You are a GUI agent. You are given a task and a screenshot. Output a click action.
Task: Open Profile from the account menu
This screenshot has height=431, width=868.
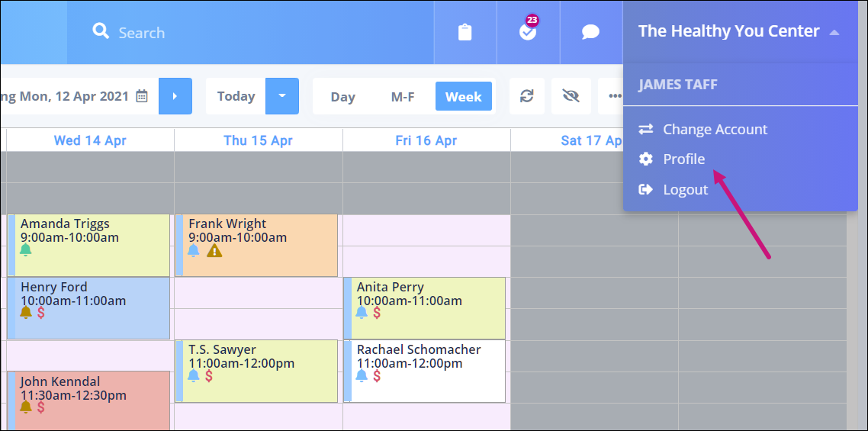[683, 159]
